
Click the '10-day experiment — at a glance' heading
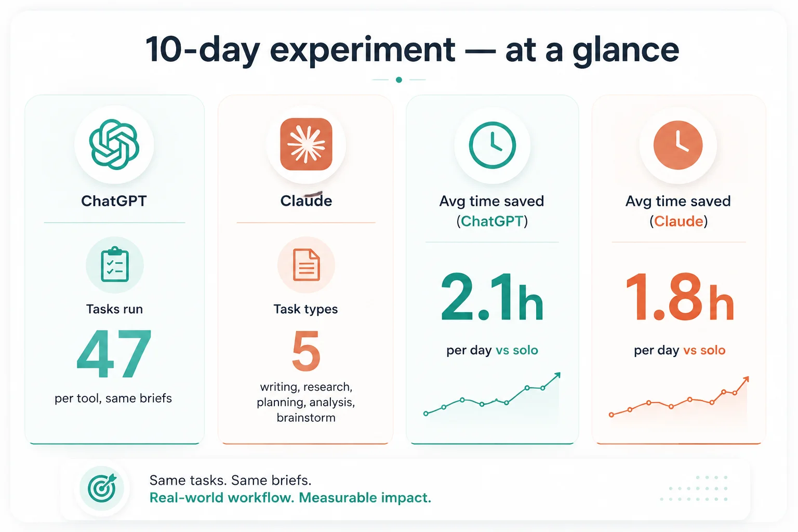click(412, 50)
